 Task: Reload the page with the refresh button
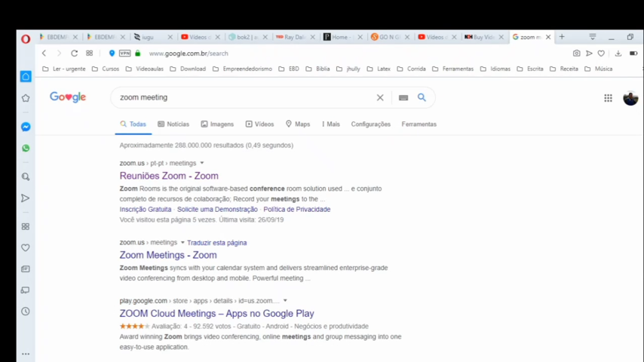(74, 54)
